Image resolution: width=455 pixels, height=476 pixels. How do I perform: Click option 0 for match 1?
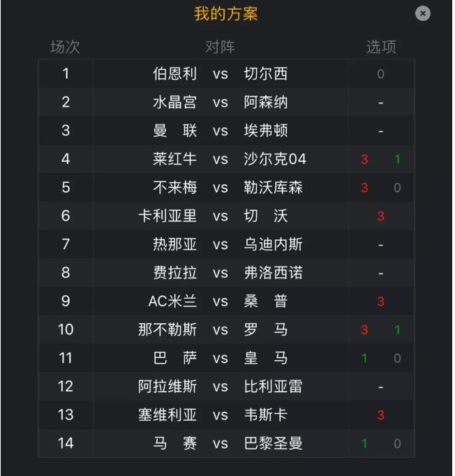[x=380, y=74]
